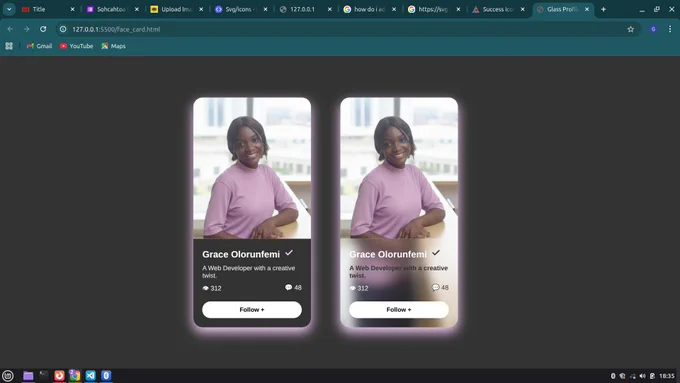Close the Title tab
Image resolution: width=680 pixels, height=383 pixels.
[x=72, y=9]
